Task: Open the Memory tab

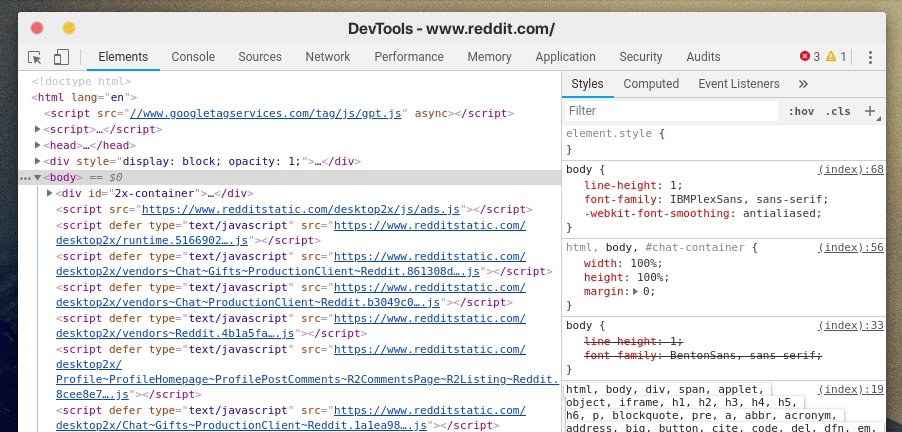Action: (x=490, y=57)
